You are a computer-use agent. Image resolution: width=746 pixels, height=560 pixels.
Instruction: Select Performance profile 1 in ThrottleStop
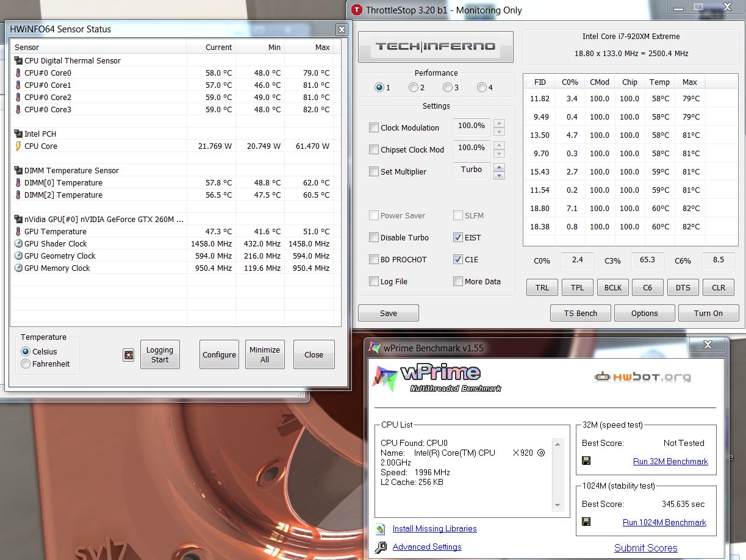point(379,87)
